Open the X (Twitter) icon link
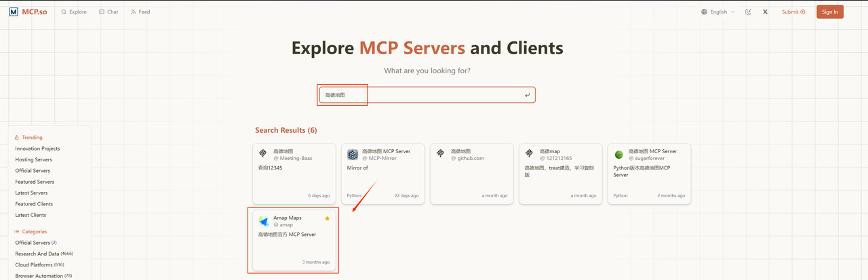 tap(766, 12)
